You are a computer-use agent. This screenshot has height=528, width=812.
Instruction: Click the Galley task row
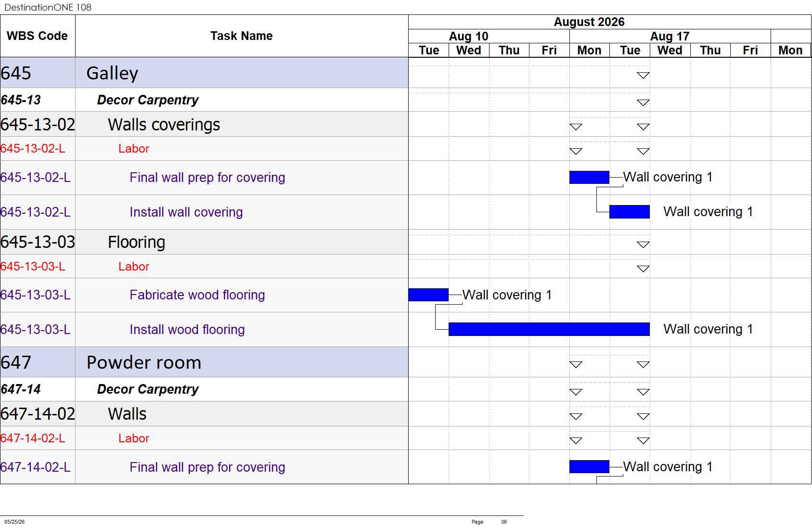pyautogui.click(x=204, y=73)
